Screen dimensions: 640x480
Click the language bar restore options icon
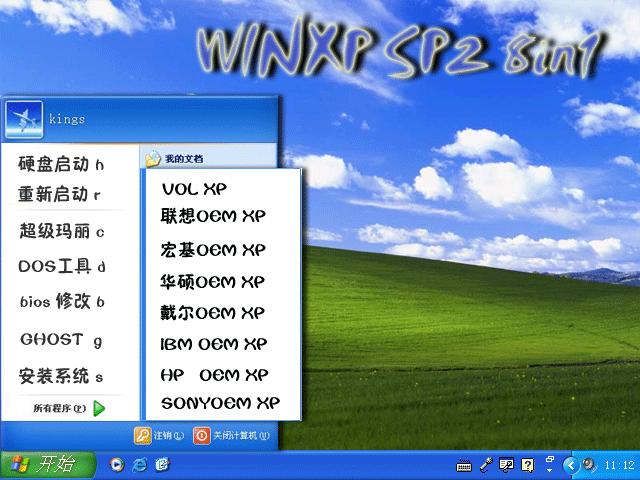tap(549, 460)
